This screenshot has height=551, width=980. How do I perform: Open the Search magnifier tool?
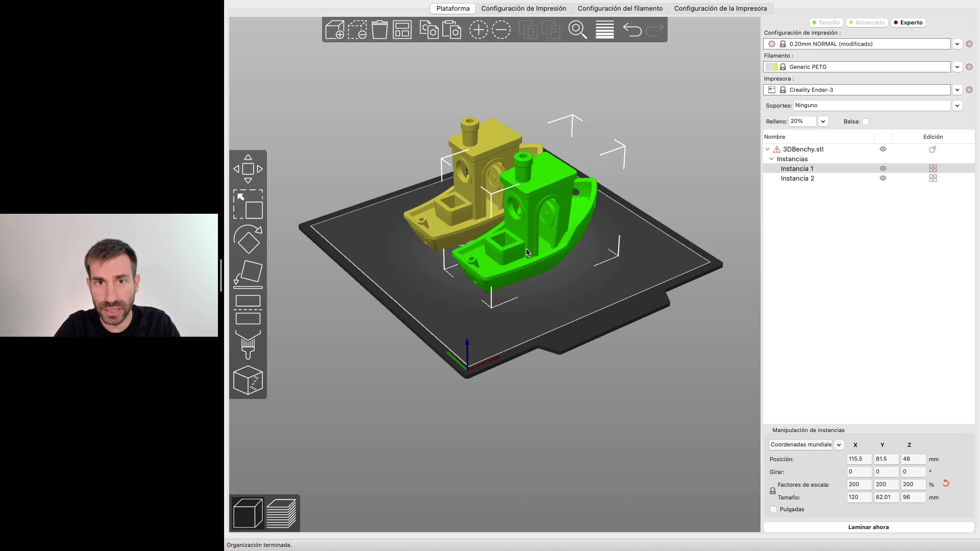coord(577,30)
